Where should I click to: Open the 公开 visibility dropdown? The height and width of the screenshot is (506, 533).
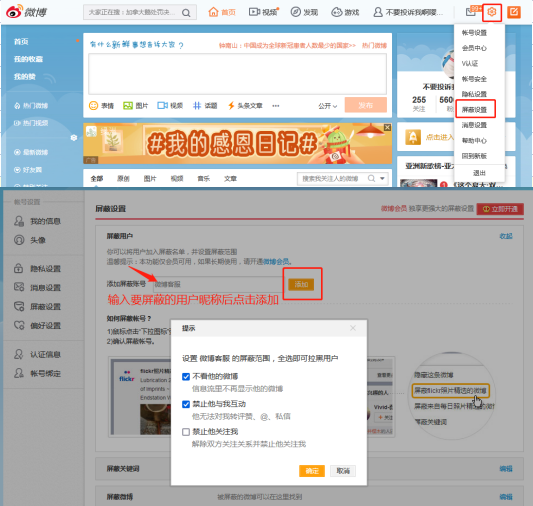click(328, 106)
